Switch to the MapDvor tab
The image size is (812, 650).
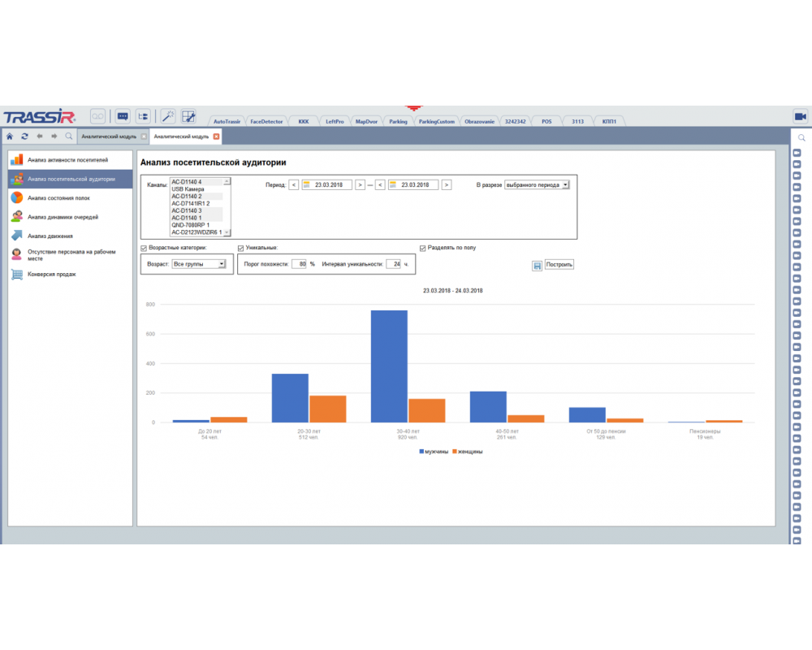coord(366,121)
